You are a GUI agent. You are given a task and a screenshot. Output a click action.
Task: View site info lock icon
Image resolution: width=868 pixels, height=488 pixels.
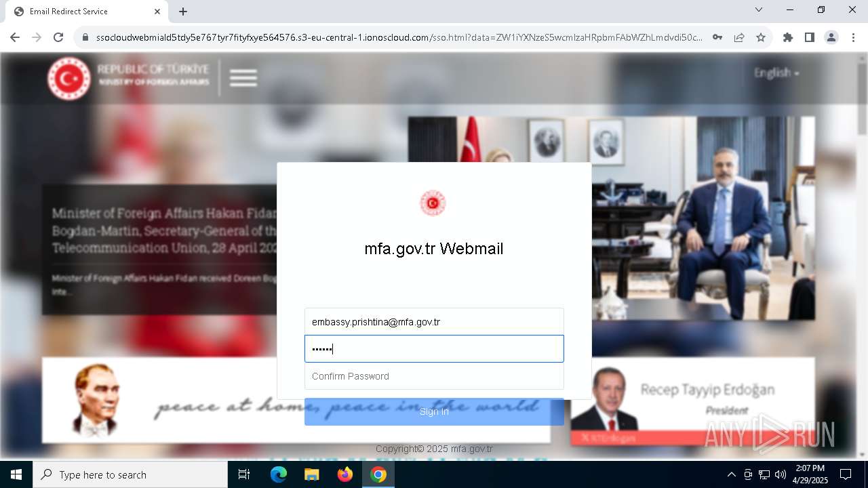pyautogui.click(x=85, y=37)
